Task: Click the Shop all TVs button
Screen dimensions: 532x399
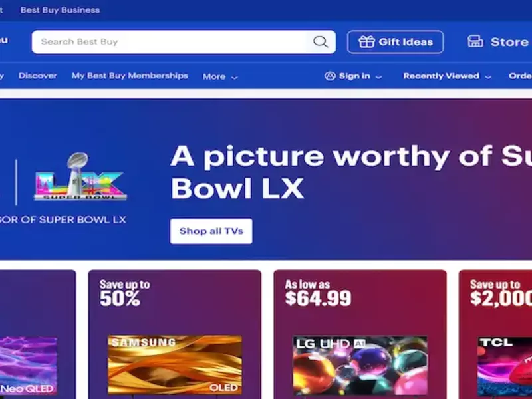Action: [x=211, y=231]
